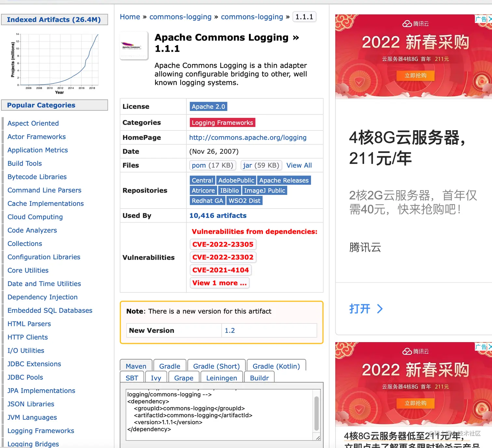Click the textarea resize handle corner

click(x=318, y=438)
